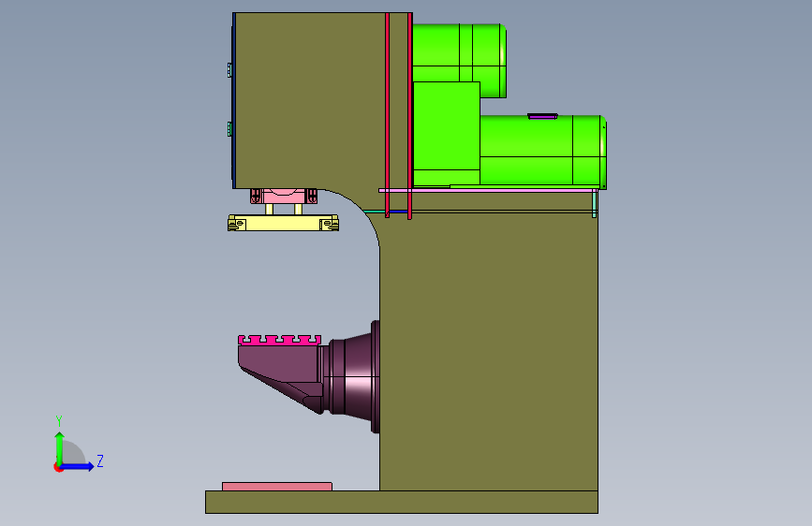
Task: Select the yellow ram slide plate
Action: pyautogui.click(x=283, y=223)
